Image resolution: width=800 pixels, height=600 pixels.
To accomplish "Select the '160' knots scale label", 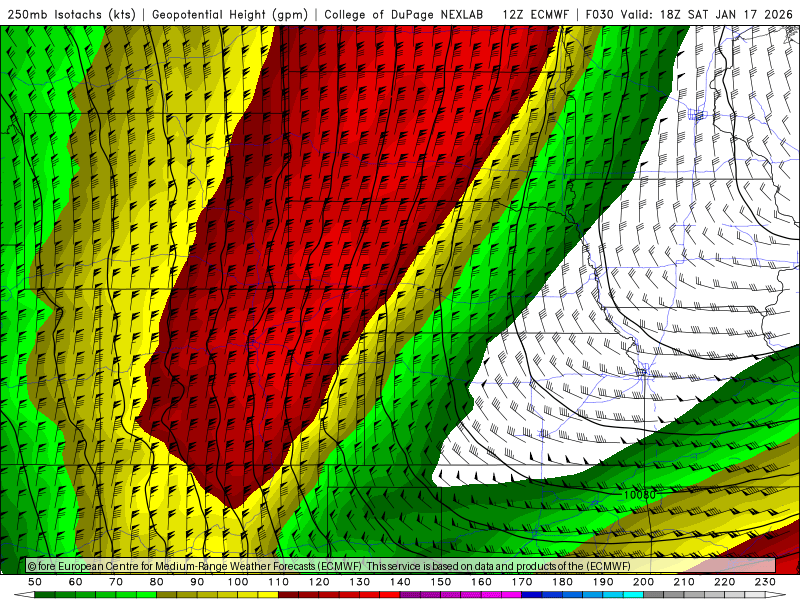I will click(x=481, y=582).
